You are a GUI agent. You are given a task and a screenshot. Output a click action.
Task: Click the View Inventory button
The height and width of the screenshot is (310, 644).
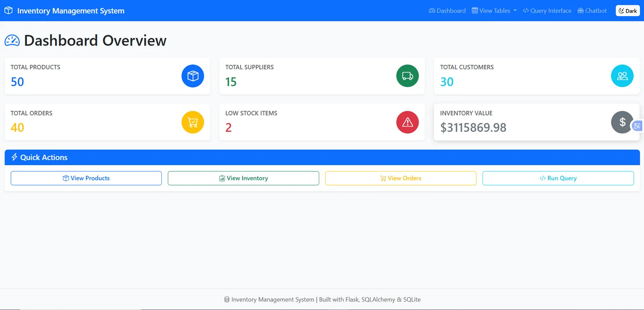coord(244,178)
